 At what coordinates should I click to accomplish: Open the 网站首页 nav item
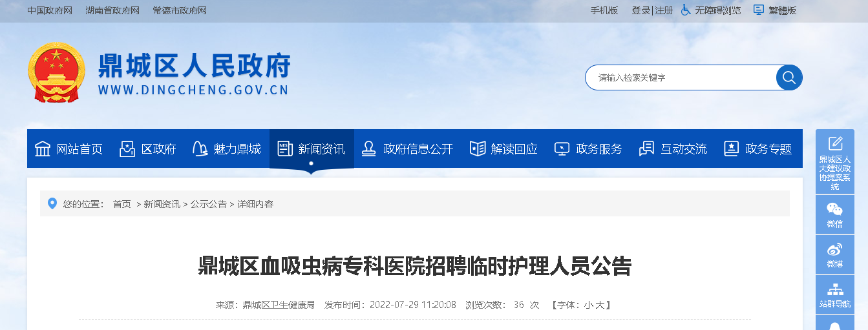point(68,149)
